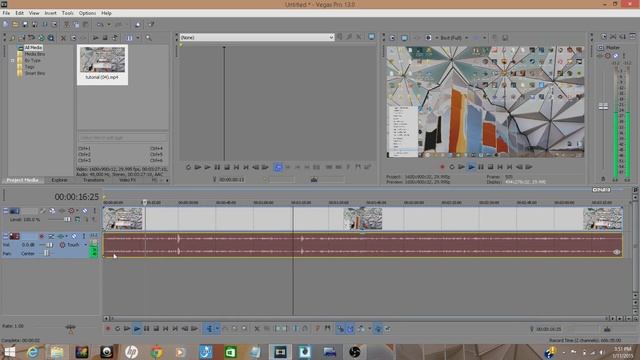Expand the By Type tree node
Screen dimensions: 640x360
coord(12,60)
